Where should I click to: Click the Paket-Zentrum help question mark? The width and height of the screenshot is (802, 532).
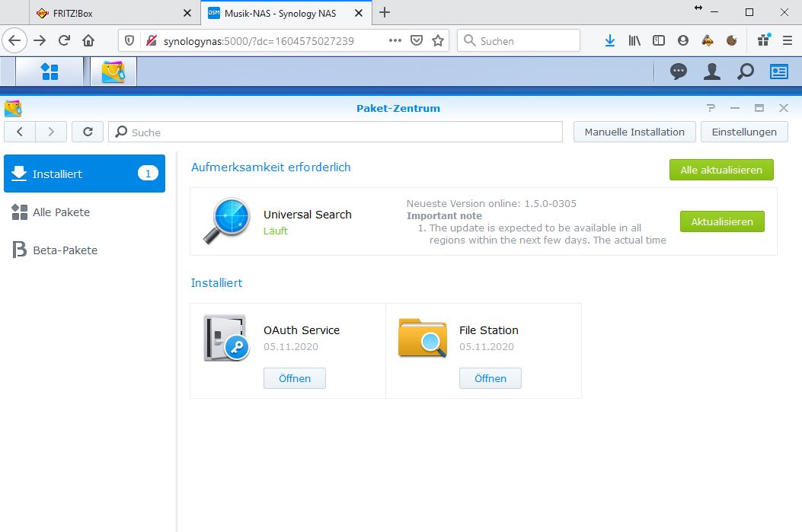click(x=711, y=108)
